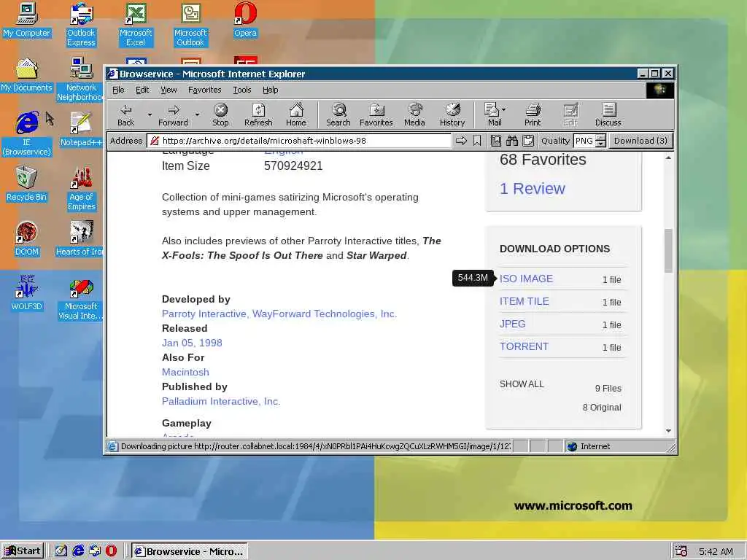Select the DOOM desktop icon
Screen dimensions: 747x560
pyautogui.click(x=26, y=239)
